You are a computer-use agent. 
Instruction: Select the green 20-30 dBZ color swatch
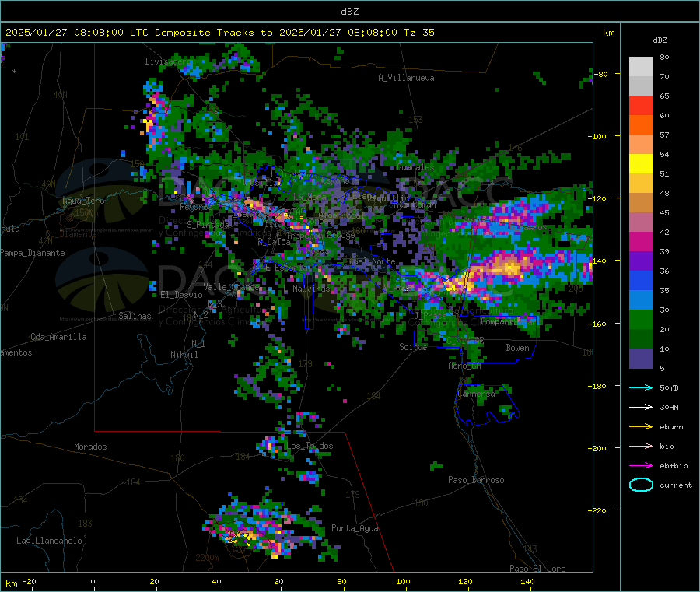[x=641, y=319]
